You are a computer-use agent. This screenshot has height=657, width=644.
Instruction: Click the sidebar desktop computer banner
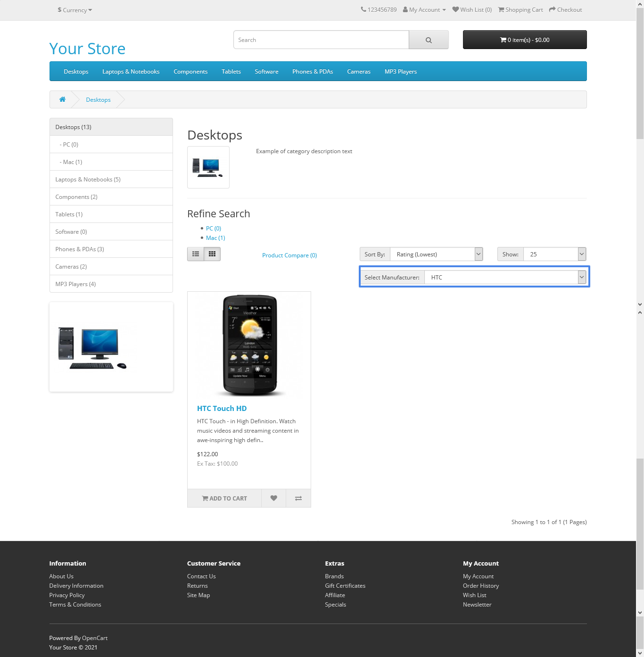coord(111,347)
